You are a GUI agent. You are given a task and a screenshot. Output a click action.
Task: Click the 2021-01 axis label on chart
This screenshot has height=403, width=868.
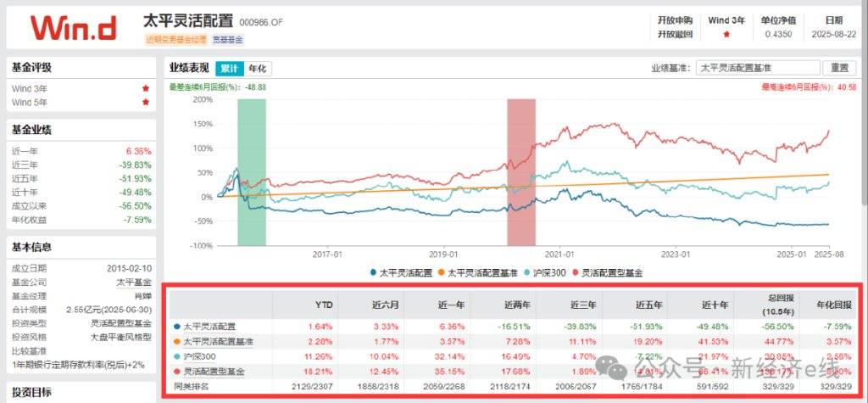(559, 255)
